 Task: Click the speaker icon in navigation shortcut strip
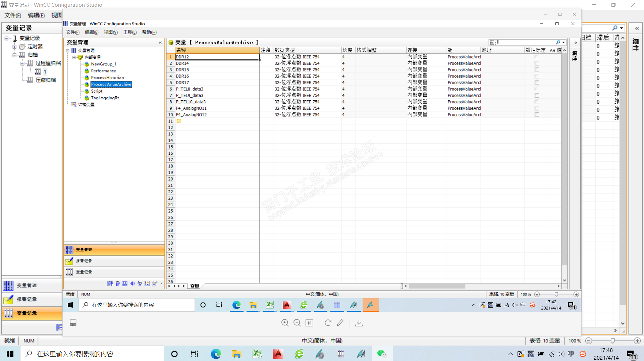pyautogui.click(x=132, y=283)
